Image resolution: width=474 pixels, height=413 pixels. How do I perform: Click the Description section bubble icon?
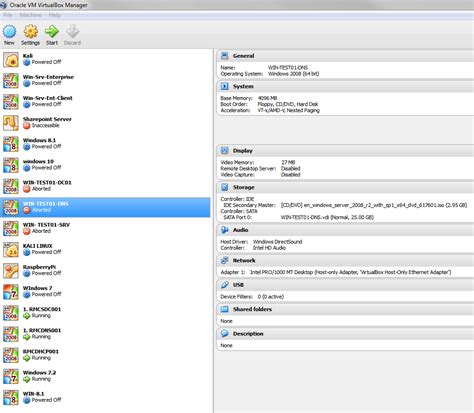225,334
